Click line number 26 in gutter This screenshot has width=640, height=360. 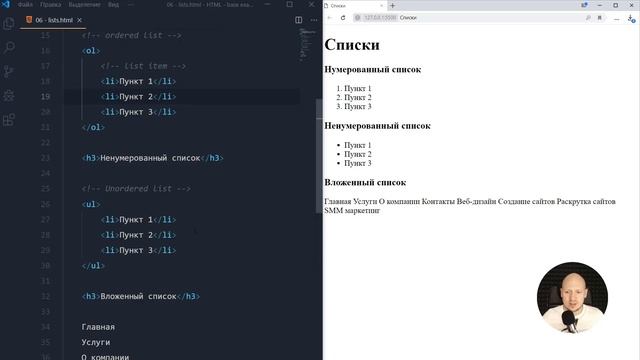[45, 204]
